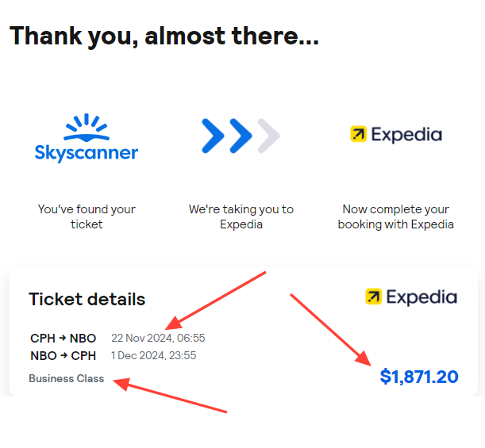Viewport: 485px width, 448px height.
Task: Click the arrow between NBO and CPH
Action: (64, 355)
